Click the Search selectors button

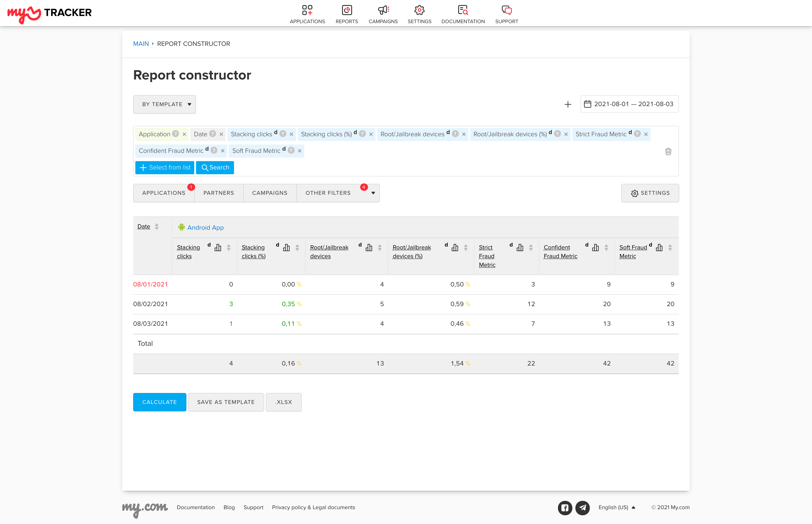(x=215, y=167)
